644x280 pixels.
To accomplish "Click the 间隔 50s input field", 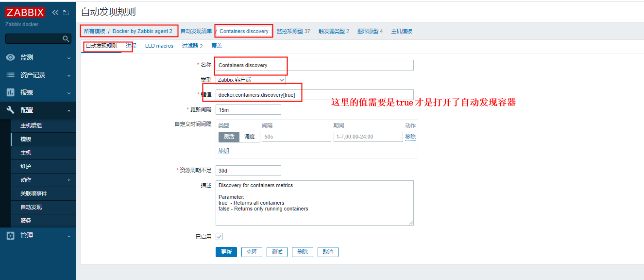I will click(296, 137).
